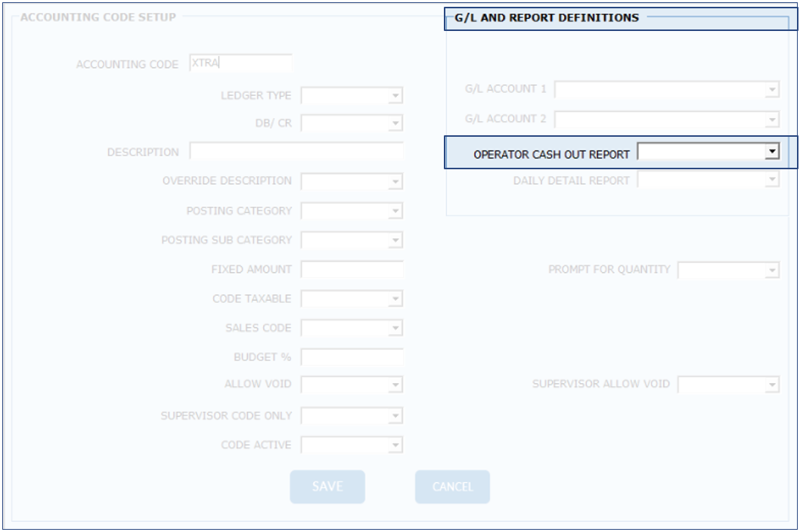Expand the Posting Category dropdown
This screenshot has width=800, height=532.
coord(395,211)
